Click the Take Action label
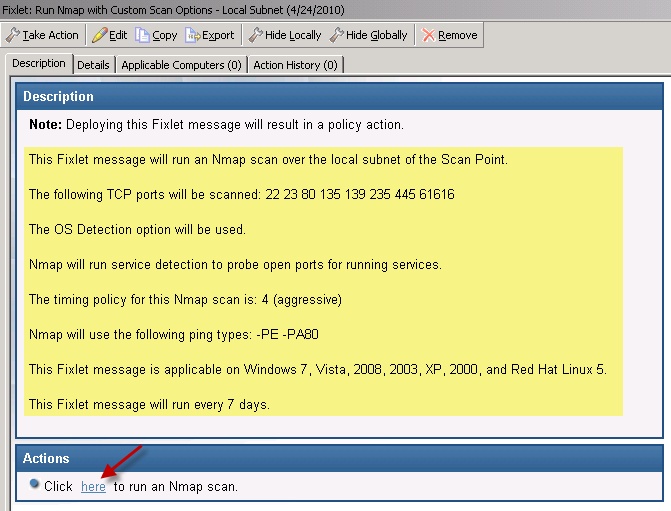671x511 pixels. pos(50,35)
